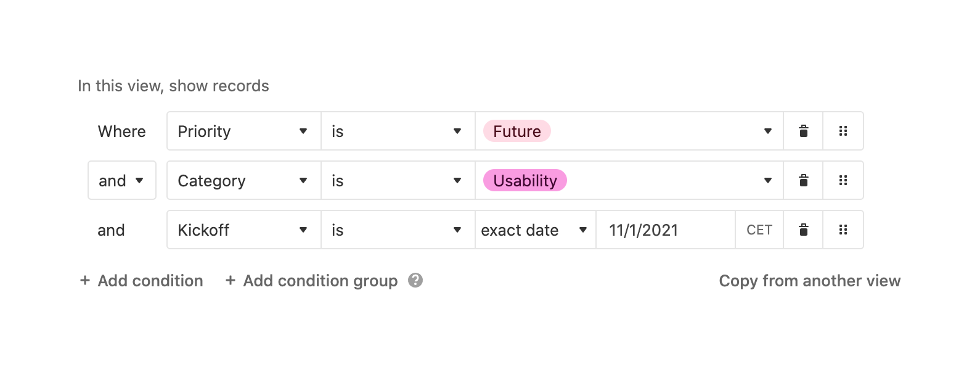Open the Category field dropdown
The height and width of the screenshot is (369, 980).
click(243, 180)
